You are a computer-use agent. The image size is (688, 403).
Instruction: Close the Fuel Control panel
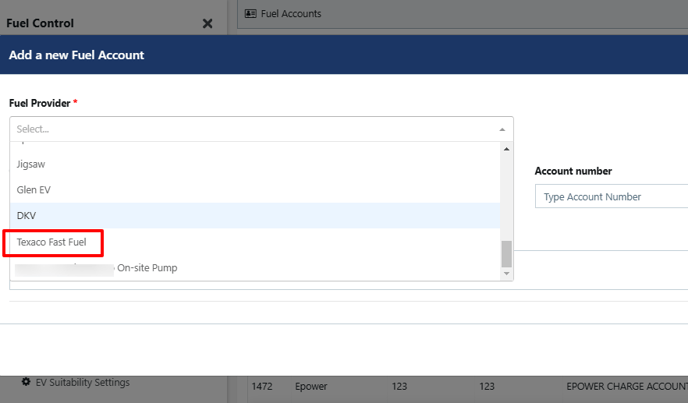[208, 23]
